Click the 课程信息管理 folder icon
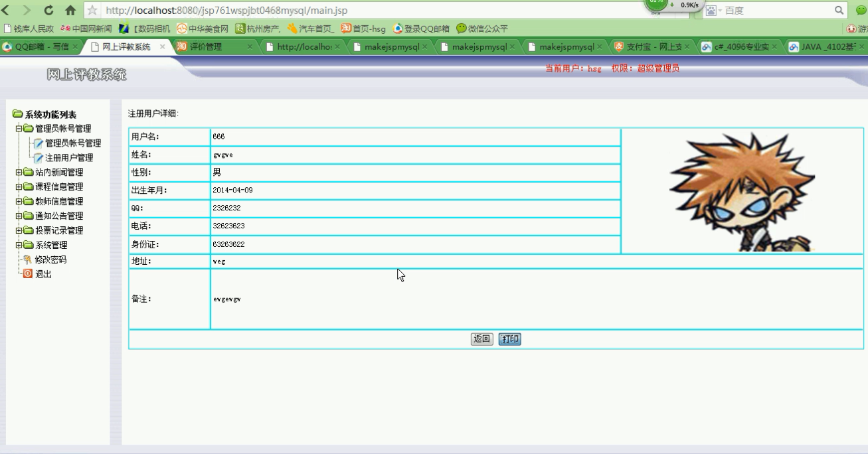 point(28,187)
